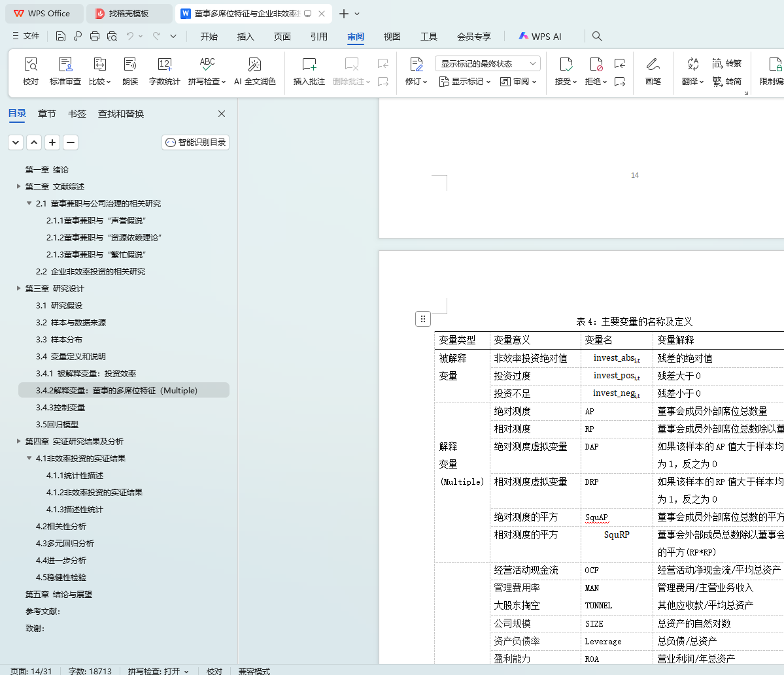Screen dimensions: 784x675
Task: Click the undo arrow icon
Action: pos(129,36)
